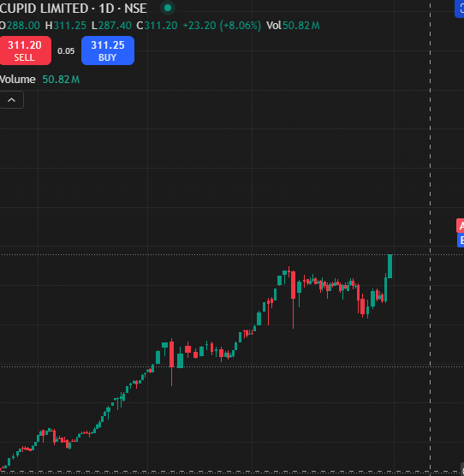
Task: Click the 0.05 spread value
Action: tap(66, 51)
